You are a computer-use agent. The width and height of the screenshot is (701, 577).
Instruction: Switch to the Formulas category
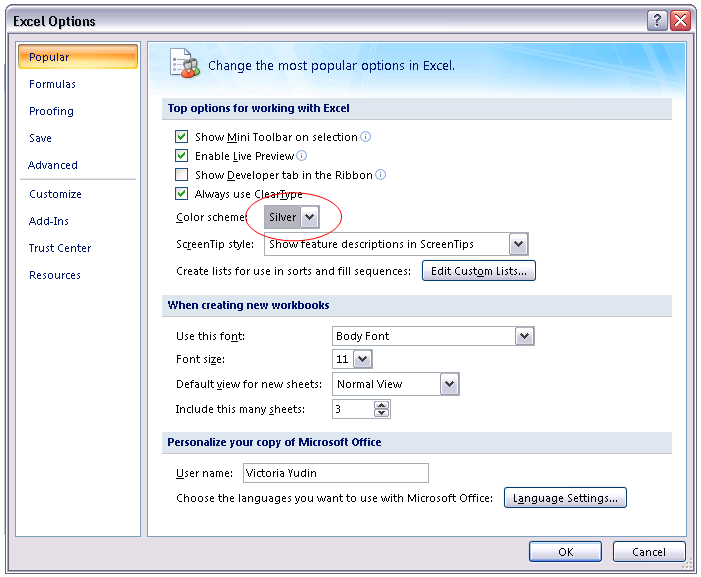tap(52, 85)
